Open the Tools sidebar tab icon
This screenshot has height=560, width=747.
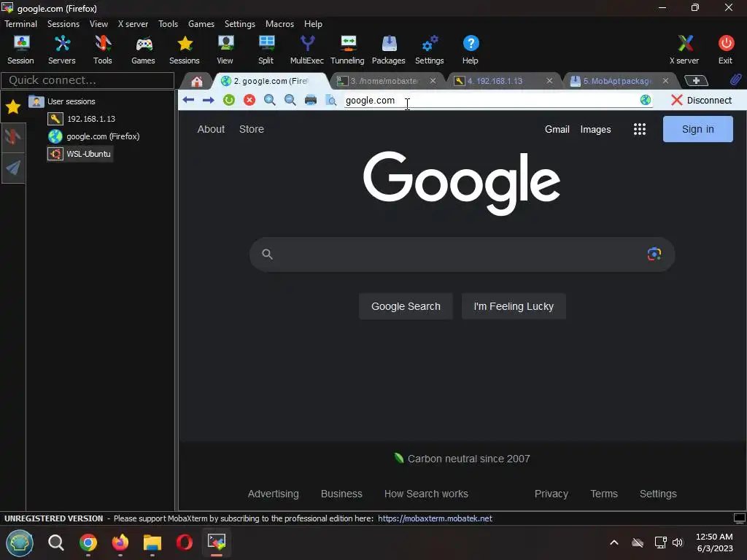pyautogui.click(x=13, y=137)
